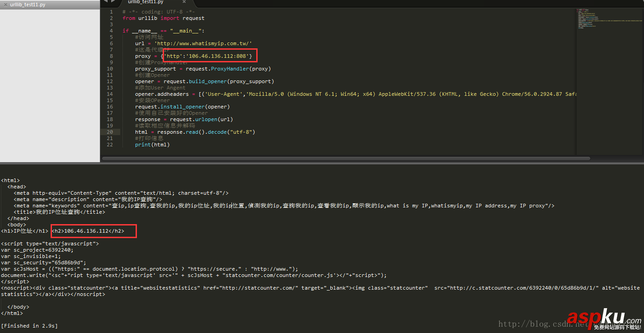The image size is (644, 333).
Task: Click the [Finished in 2.9s] status text
Action: coord(29,325)
